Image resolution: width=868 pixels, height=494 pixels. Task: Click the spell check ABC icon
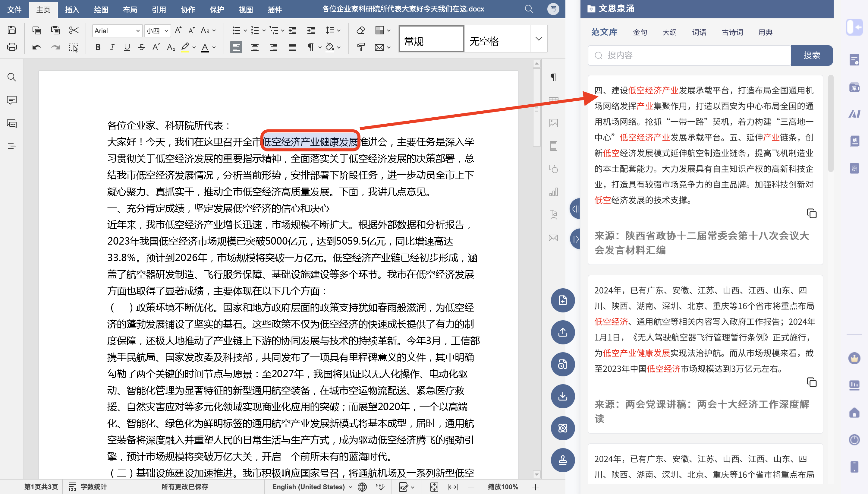(380, 487)
